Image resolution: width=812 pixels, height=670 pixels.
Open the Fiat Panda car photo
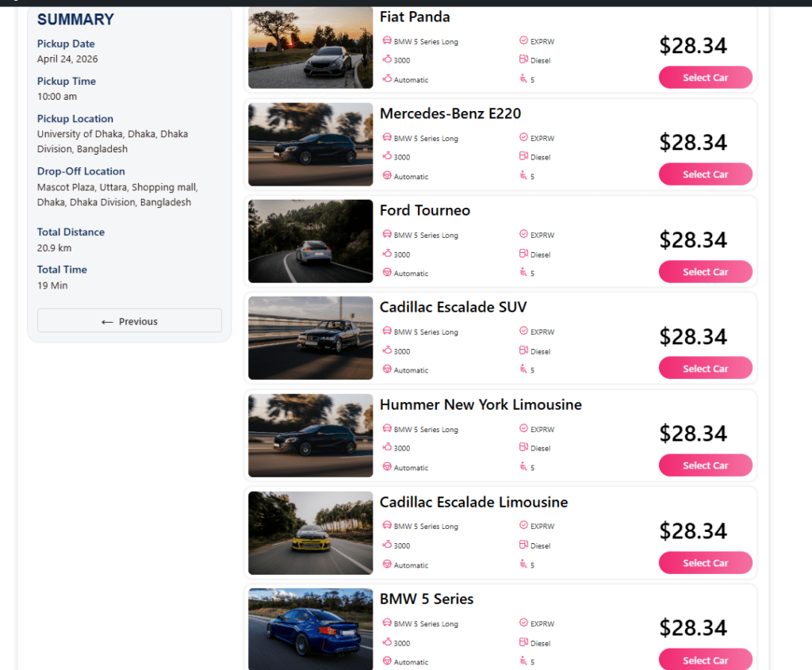click(x=310, y=48)
